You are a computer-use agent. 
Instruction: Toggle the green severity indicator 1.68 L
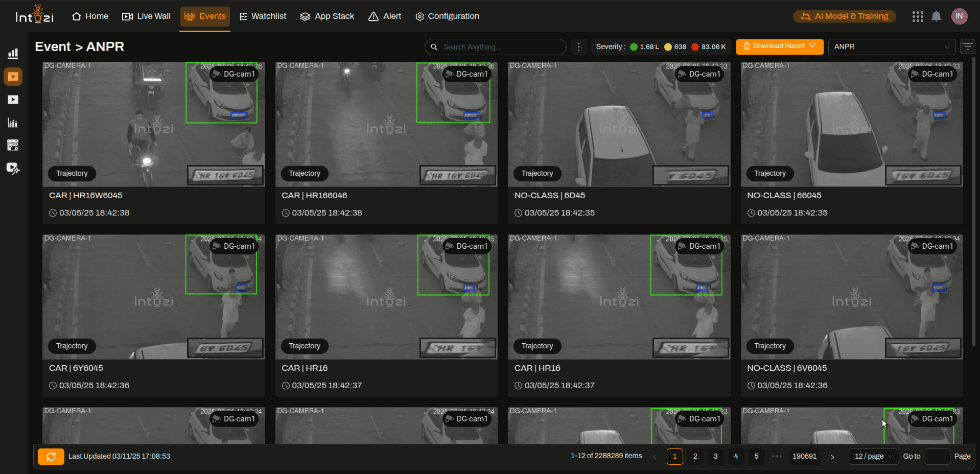[644, 47]
